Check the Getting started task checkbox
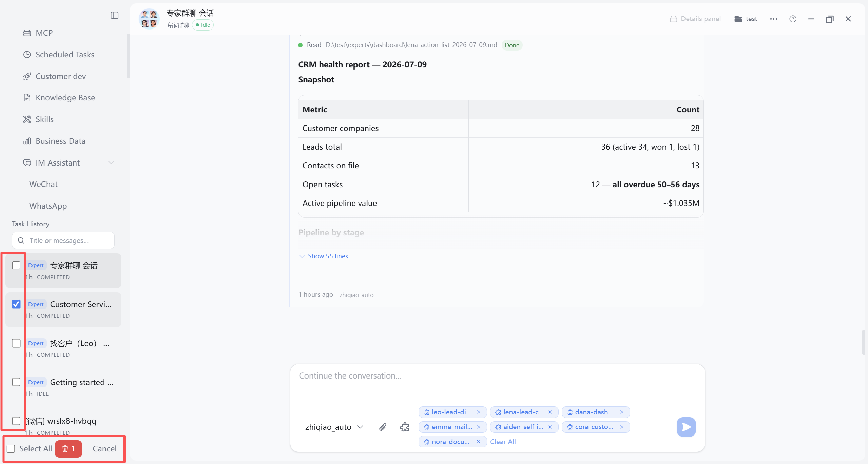The image size is (868, 464). click(16, 382)
